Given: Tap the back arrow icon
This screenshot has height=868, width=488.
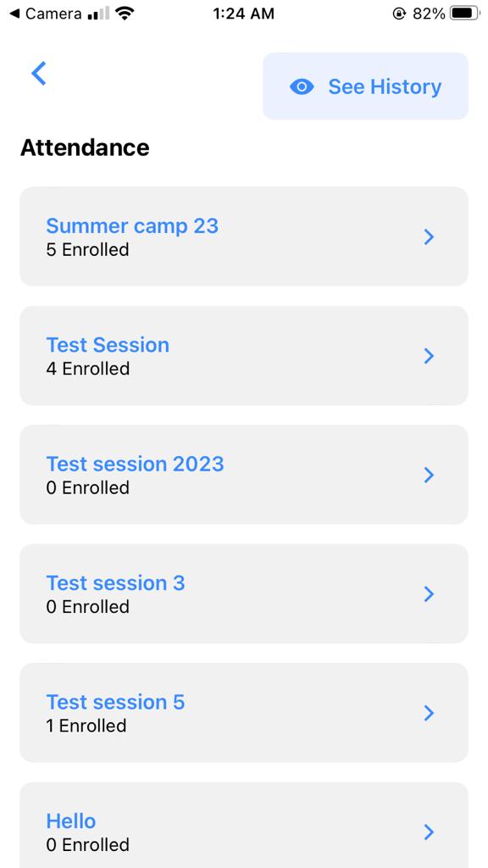Looking at the screenshot, I should [x=38, y=74].
